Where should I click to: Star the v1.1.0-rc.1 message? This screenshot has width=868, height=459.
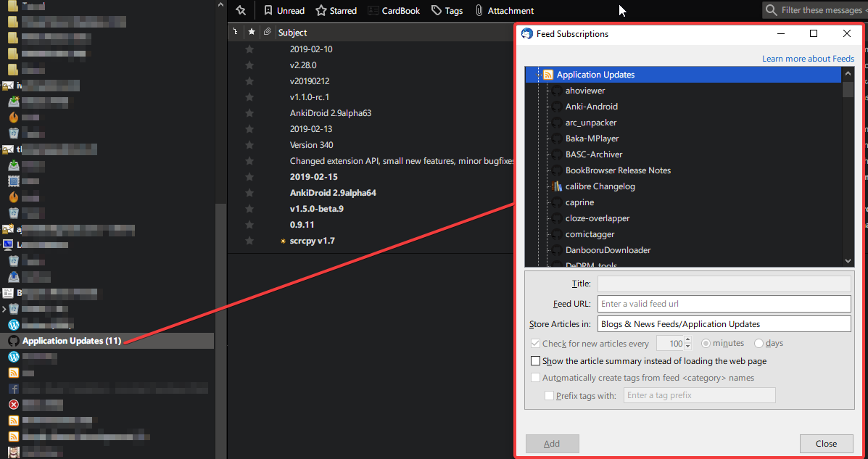[249, 97]
